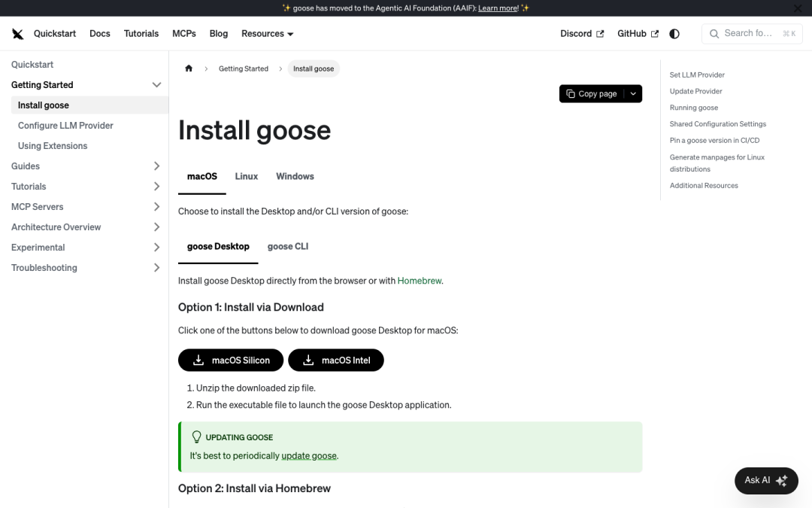
Task: Jump to Update Provider section
Action: [x=696, y=91]
